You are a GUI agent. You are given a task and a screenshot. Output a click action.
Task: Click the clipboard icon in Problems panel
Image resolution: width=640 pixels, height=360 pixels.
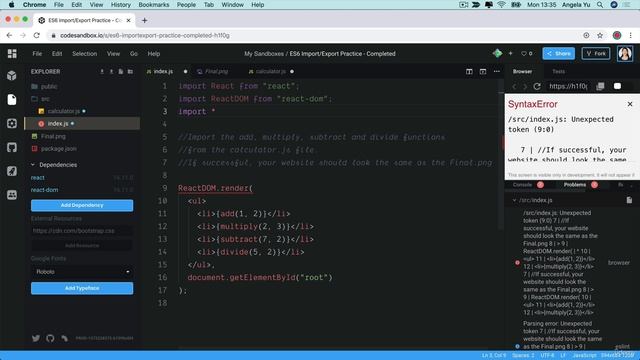tap(629, 200)
